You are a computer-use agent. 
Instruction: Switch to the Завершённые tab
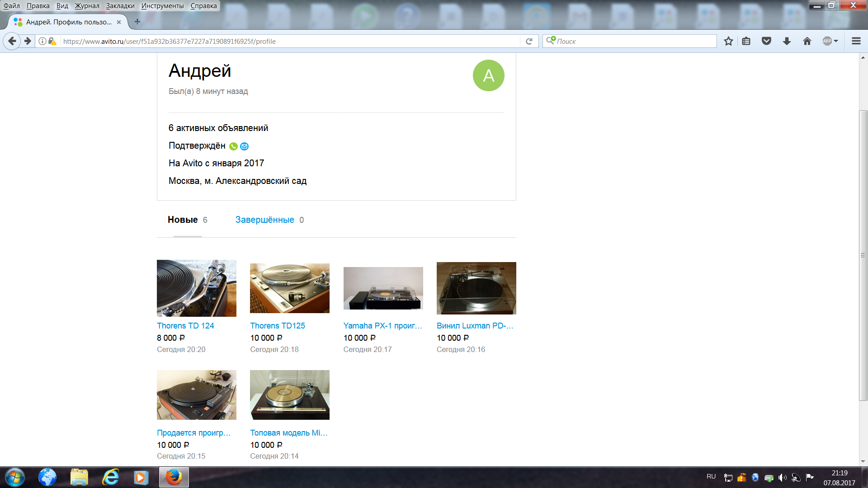tap(264, 220)
